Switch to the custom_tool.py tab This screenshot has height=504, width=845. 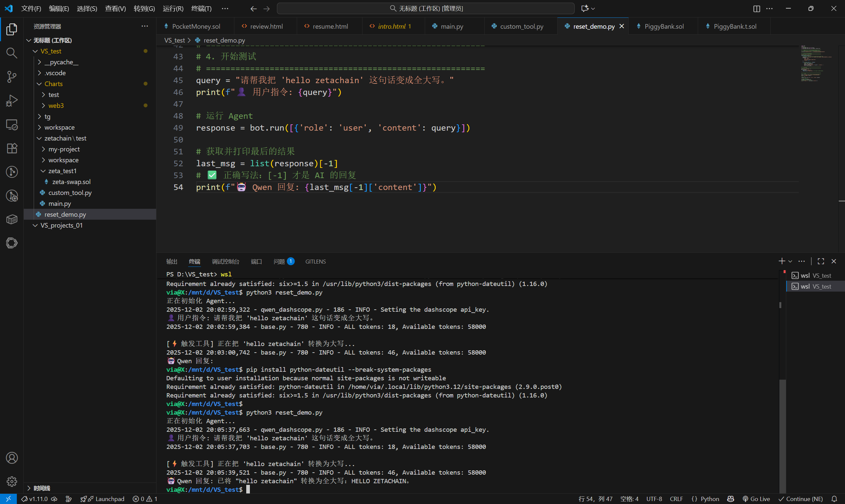(x=522, y=26)
